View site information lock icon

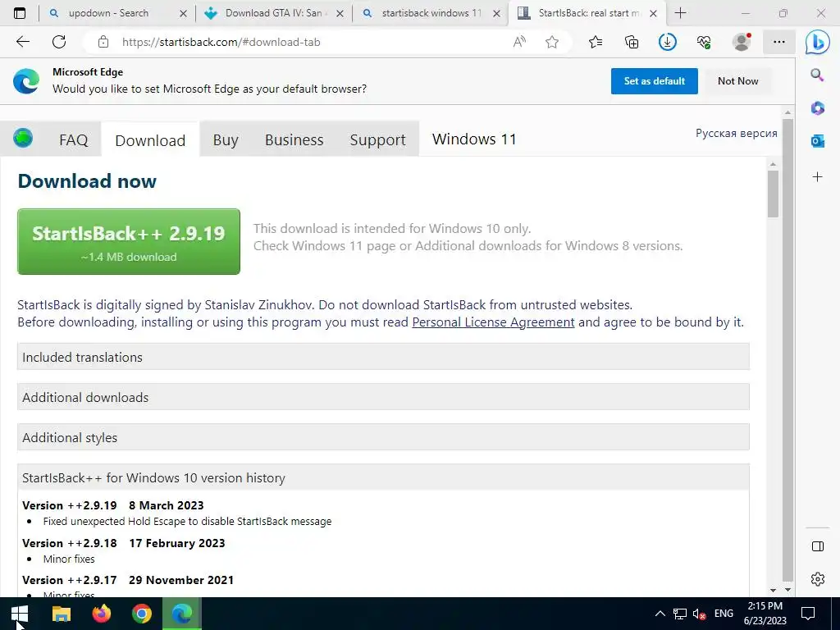click(103, 42)
